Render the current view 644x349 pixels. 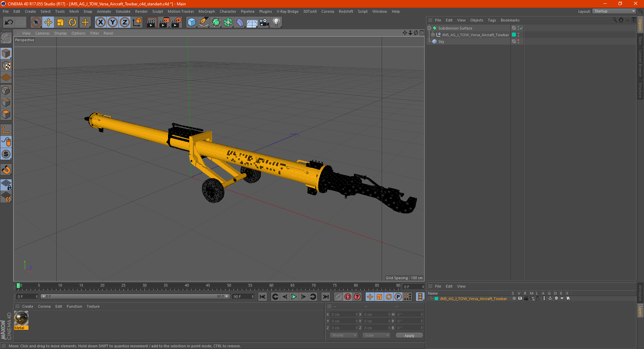tap(152, 22)
